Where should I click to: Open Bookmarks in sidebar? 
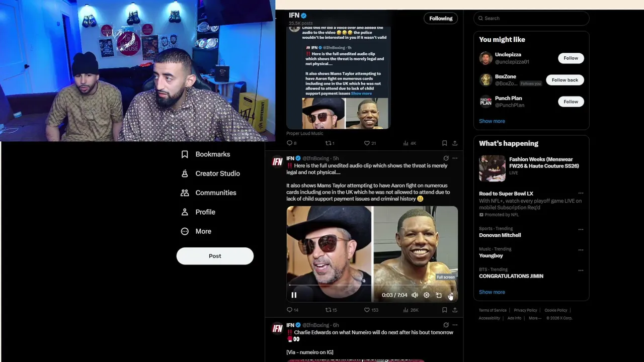(x=206, y=154)
